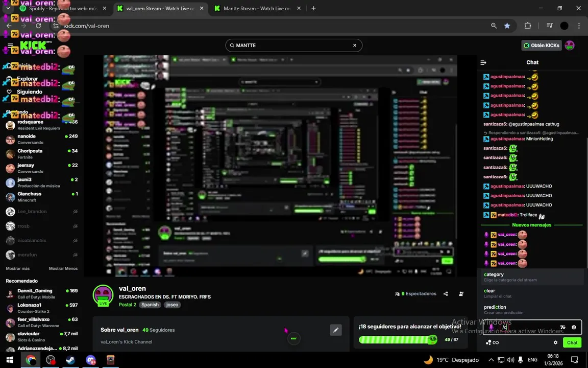The width and height of the screenshot is (588, 368).
Task: Clear the MANTTE search with the X
Action: click(354, 45)
